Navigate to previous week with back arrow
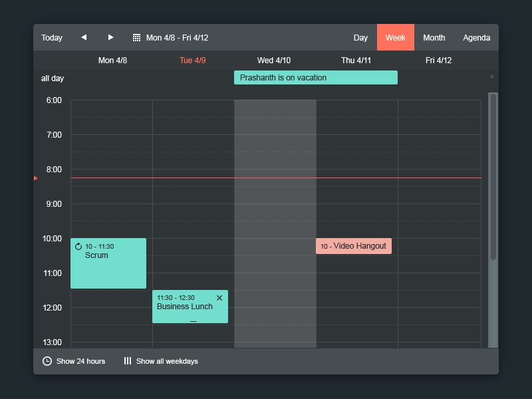 tap(84, 37)
